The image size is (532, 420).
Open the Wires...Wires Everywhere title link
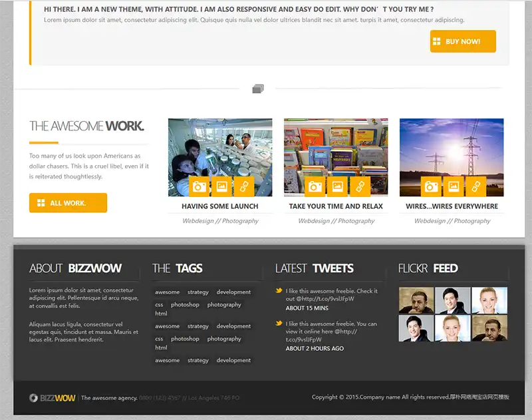[452, 206]
